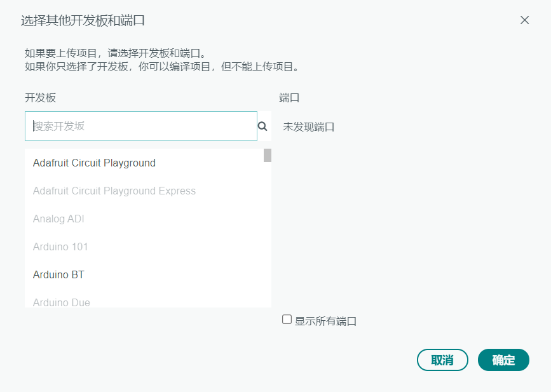Click the 取消 button
Screen dimensions: 551x392
pos(442,360)
